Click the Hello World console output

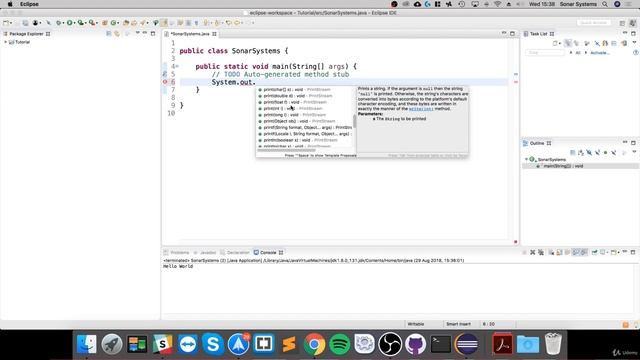(x=178, y=266)
